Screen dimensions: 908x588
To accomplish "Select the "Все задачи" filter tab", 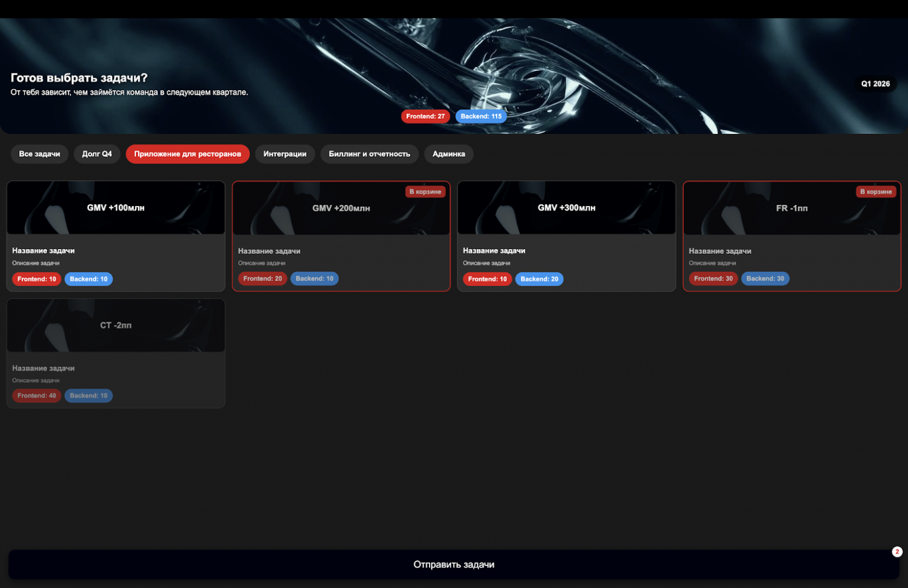I will (x=40, y=154).
